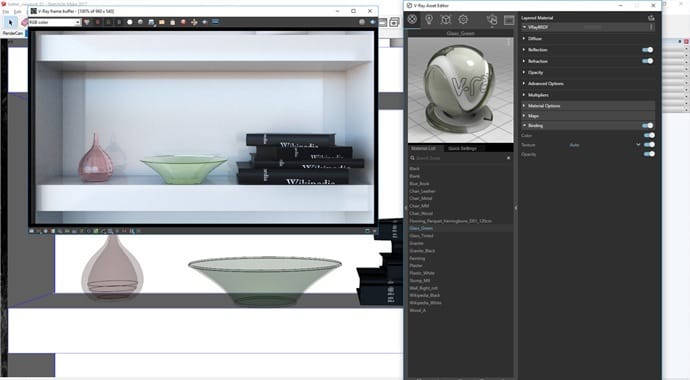
Task: Open the Geometry section in Asset Editor
Action: point(446,19)
